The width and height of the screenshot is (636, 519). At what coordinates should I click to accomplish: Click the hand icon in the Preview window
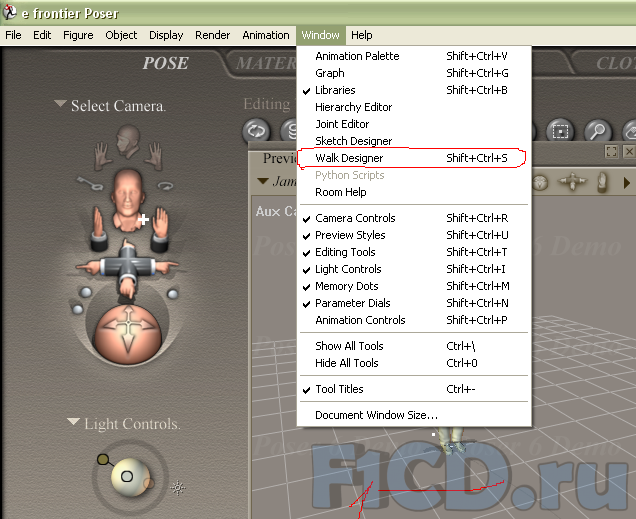pyautogui.click(x=603, y=182)
